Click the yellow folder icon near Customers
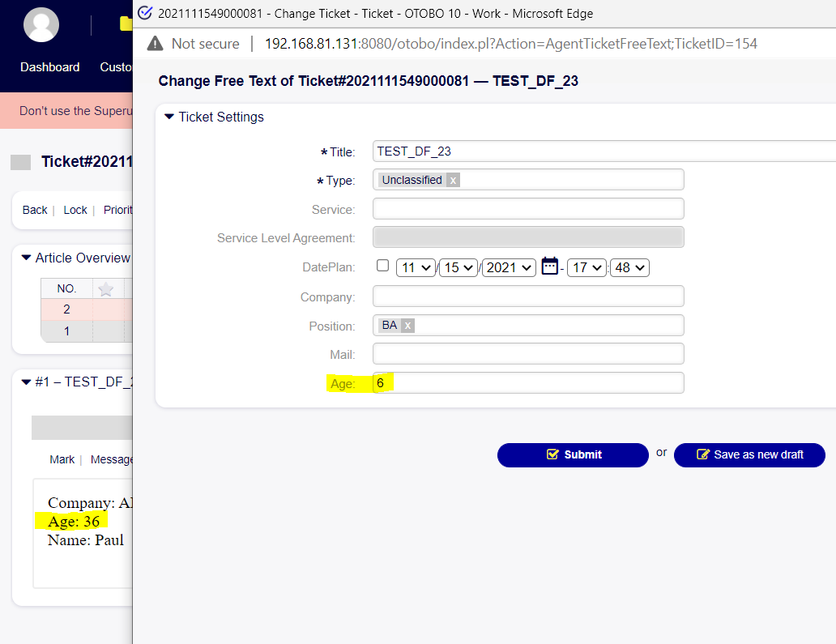The width and height of the screenshot is (836, 644). pos(125,23)
